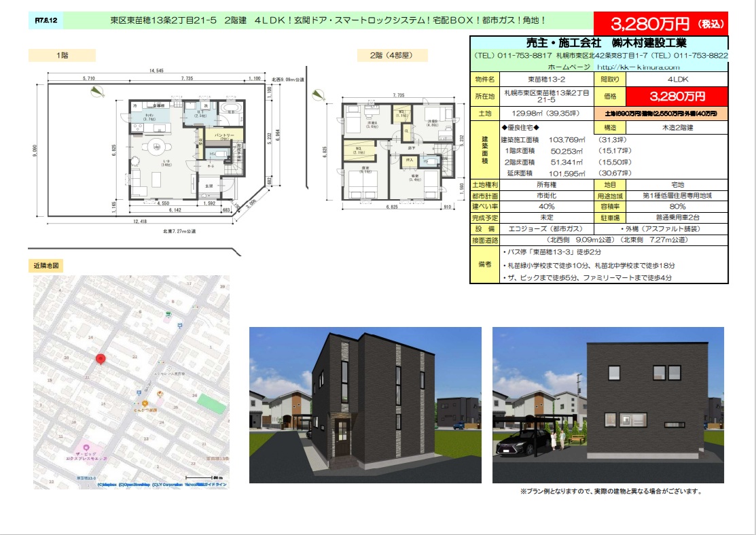Click the front exterior rendering image

click(x=365, y=404)
